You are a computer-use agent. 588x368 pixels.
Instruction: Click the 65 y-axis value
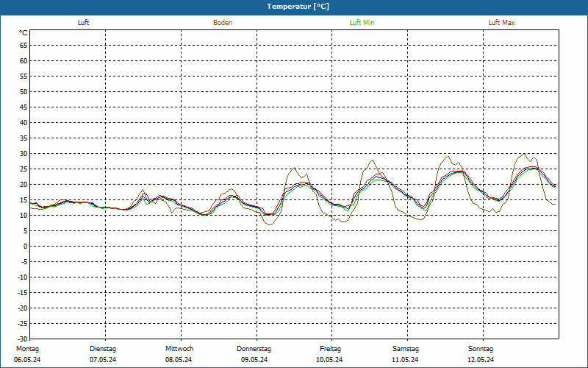pyautogui.click(x=24, y=46)
